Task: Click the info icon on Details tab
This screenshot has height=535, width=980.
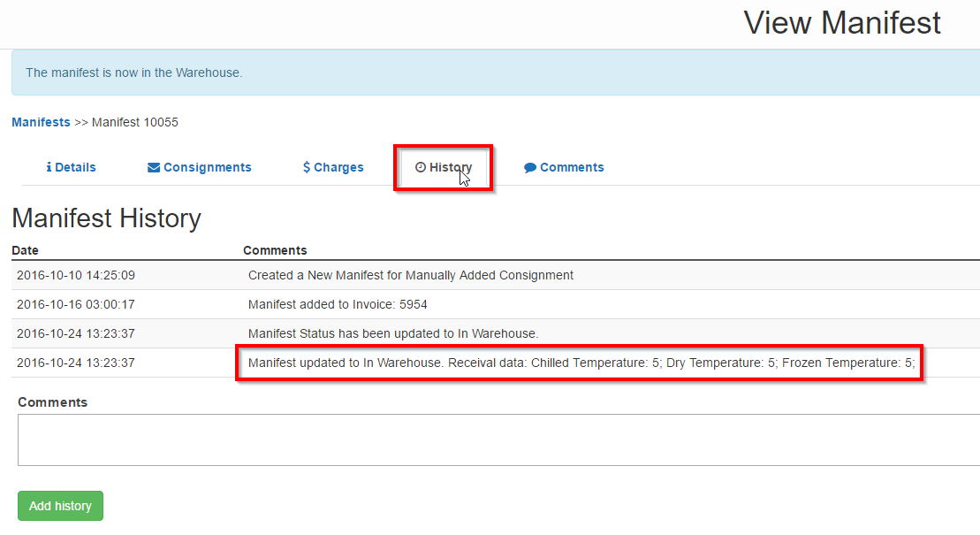Action: [x=49, y=167]
